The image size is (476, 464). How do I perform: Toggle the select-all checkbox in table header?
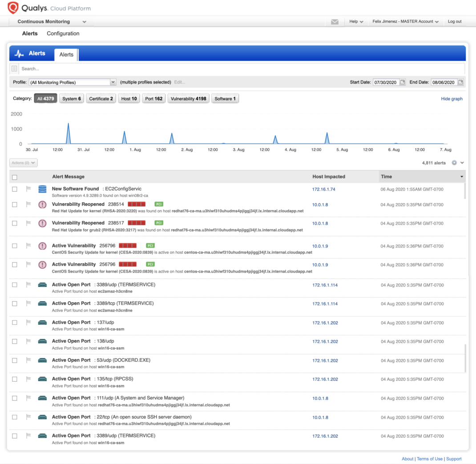click(x=15, y=177)
